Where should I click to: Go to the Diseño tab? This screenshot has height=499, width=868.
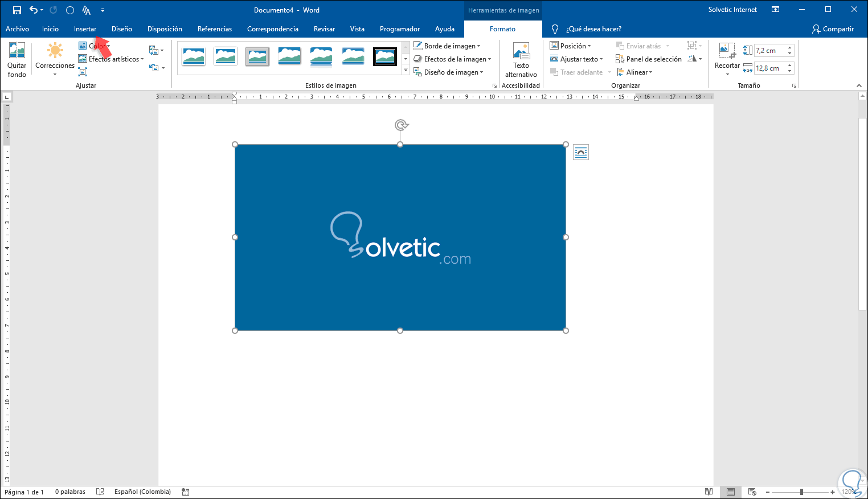click(x=122, y=29)
